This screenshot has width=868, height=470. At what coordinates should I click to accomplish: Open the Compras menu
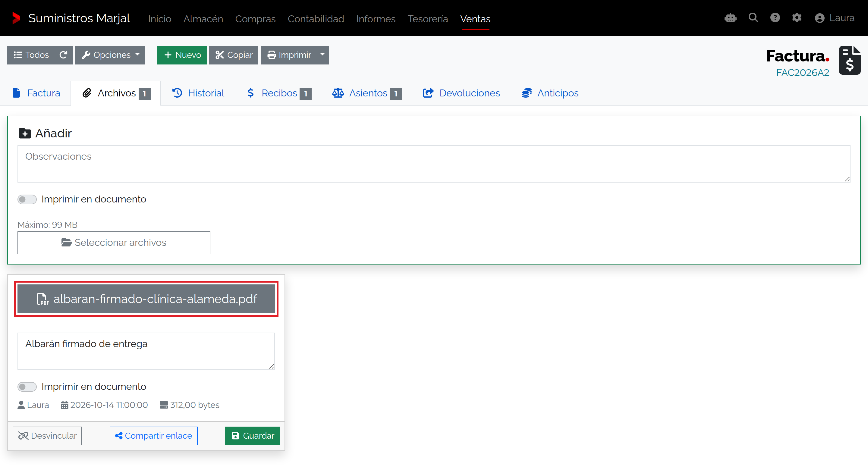pyautogui.click(x=255, y=19)
